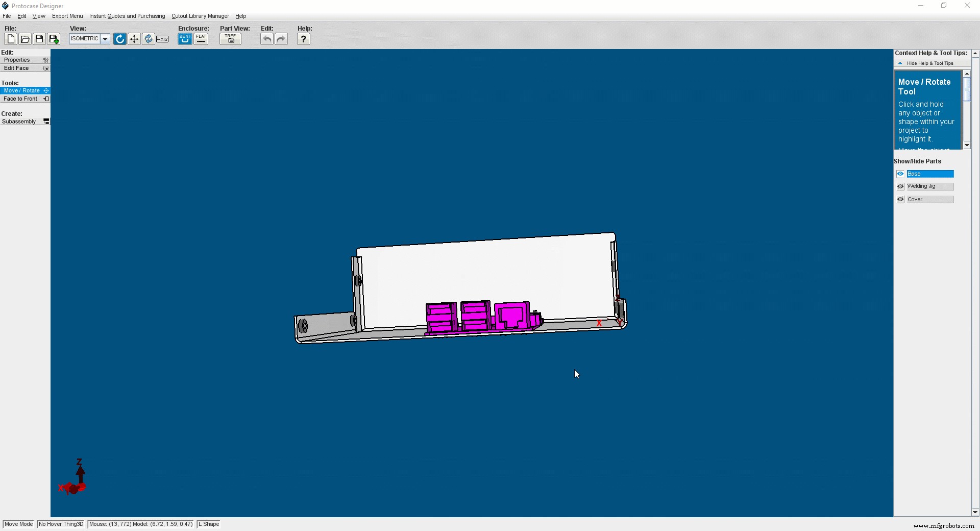The width and height of the screenshot is (980, 531).
Task: Show the Welding Jig part via eye icon
Action: (x=900, y=186)
